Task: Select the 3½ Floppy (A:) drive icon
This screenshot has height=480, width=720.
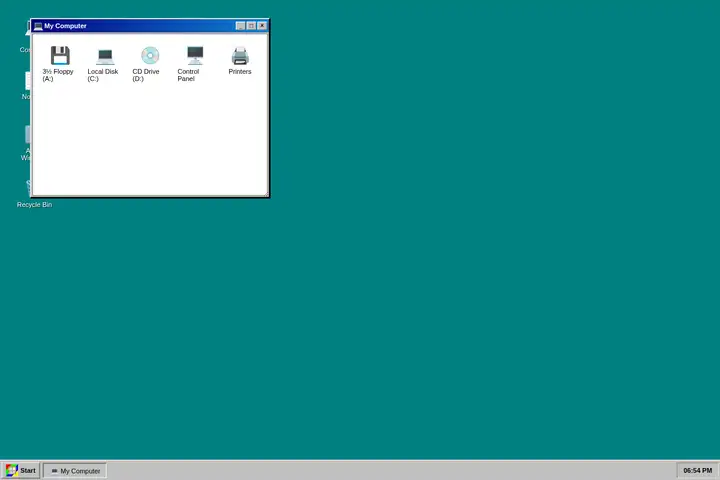Action: (60, 56)
